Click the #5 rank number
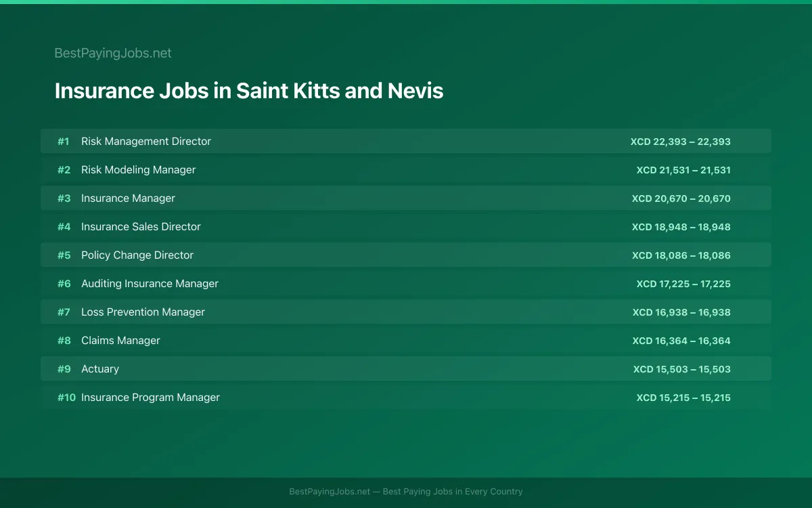Image resolution: width=812 pixels, height=508 pixels. point(64,255)
